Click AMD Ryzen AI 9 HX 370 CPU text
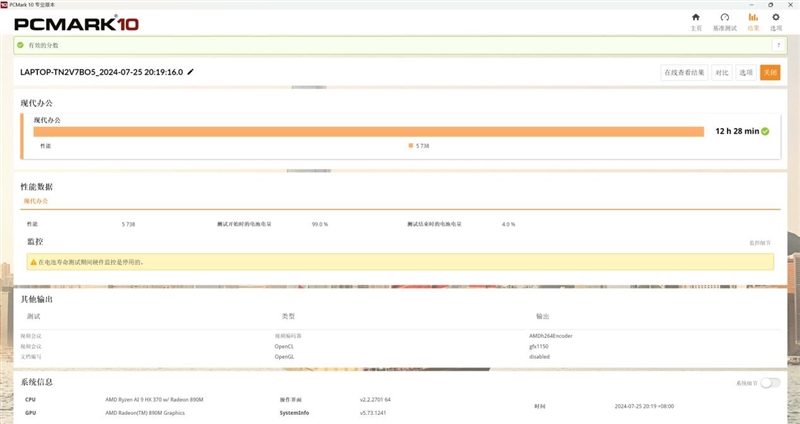800x424 pixels. (x=154, y=400)
